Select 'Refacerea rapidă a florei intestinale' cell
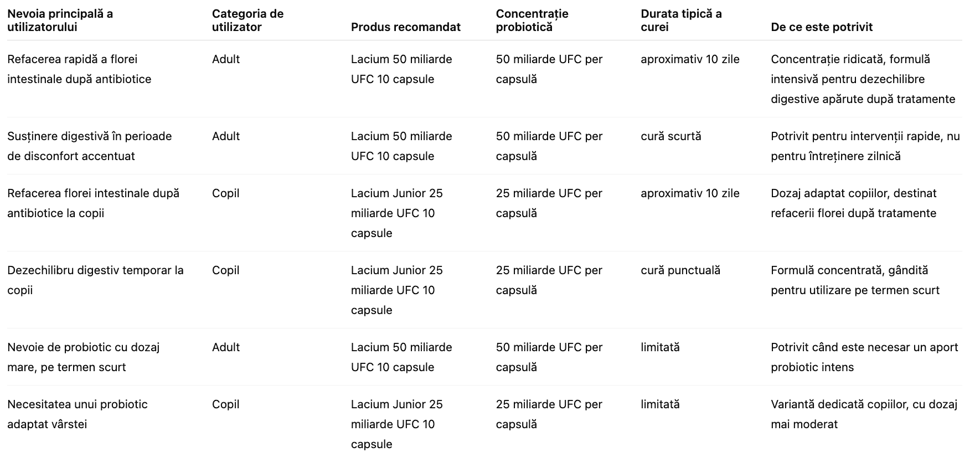 (79, 69)
